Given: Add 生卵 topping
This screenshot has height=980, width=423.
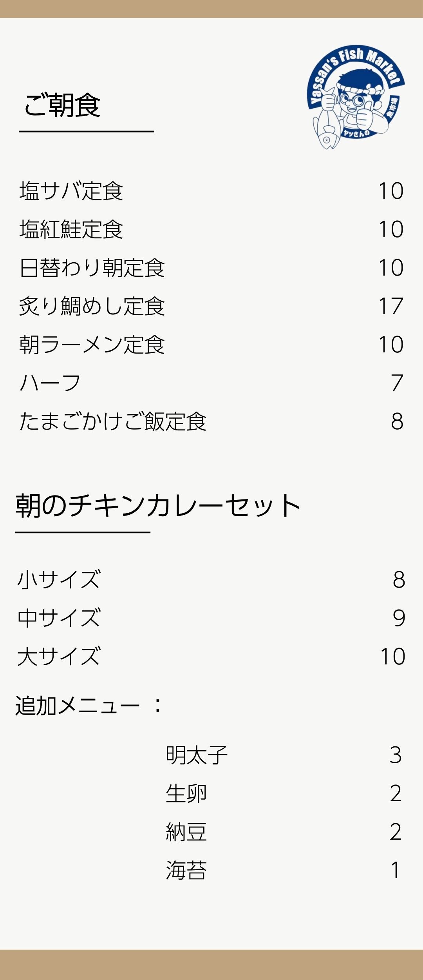Looking at the screenshot, I should pos(186,793).
